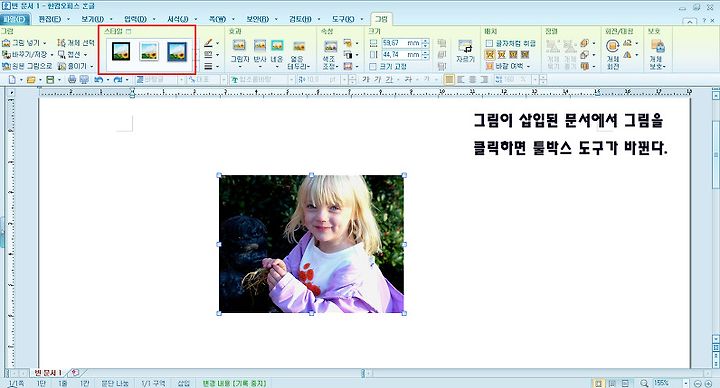The width and height of the screenshot is (720, 388).
Task: Click the add new document tab icon
Action: pos(75,372)
